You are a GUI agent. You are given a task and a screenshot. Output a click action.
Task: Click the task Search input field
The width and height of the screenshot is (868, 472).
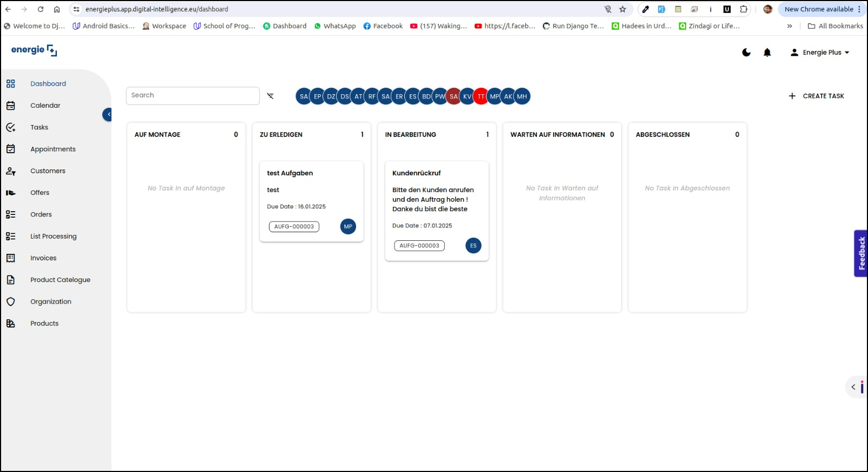[x=193, y=96]
